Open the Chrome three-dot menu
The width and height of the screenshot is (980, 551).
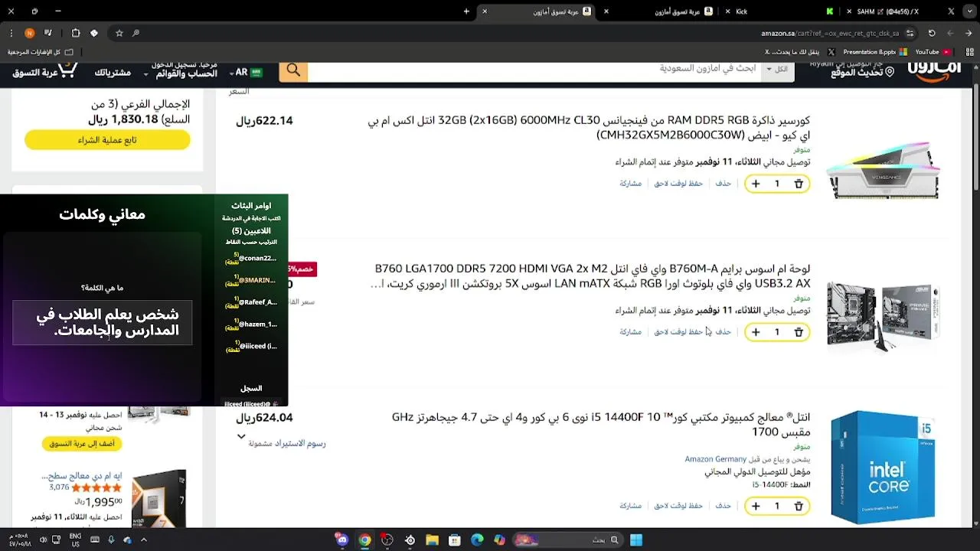coord(11,33)
